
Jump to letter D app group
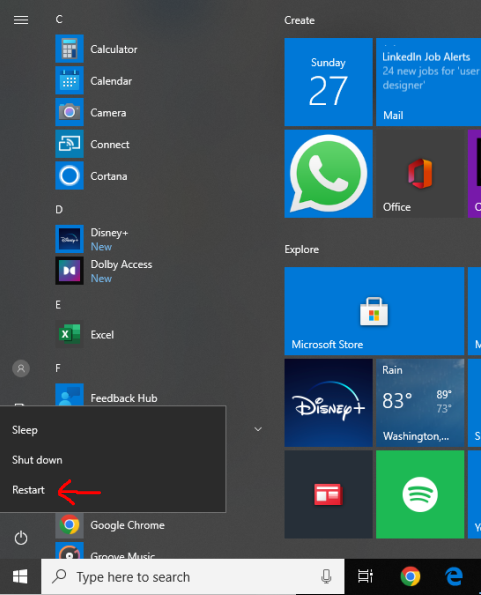(x=59, y=209)
